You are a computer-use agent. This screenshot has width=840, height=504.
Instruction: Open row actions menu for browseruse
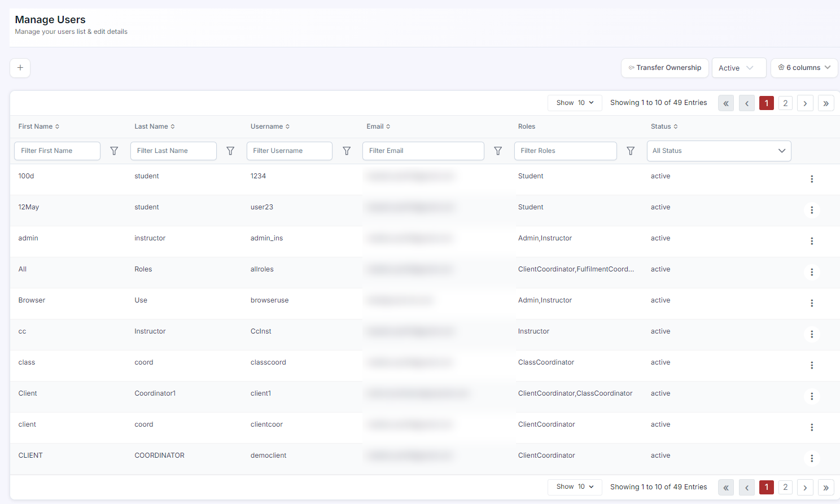tap(812, 303)
